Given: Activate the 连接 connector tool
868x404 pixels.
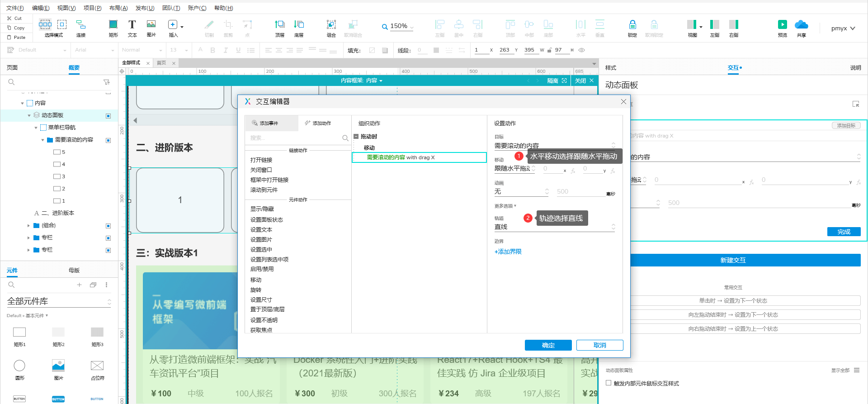Looking at the screenshot, I should tap(81, 28).
